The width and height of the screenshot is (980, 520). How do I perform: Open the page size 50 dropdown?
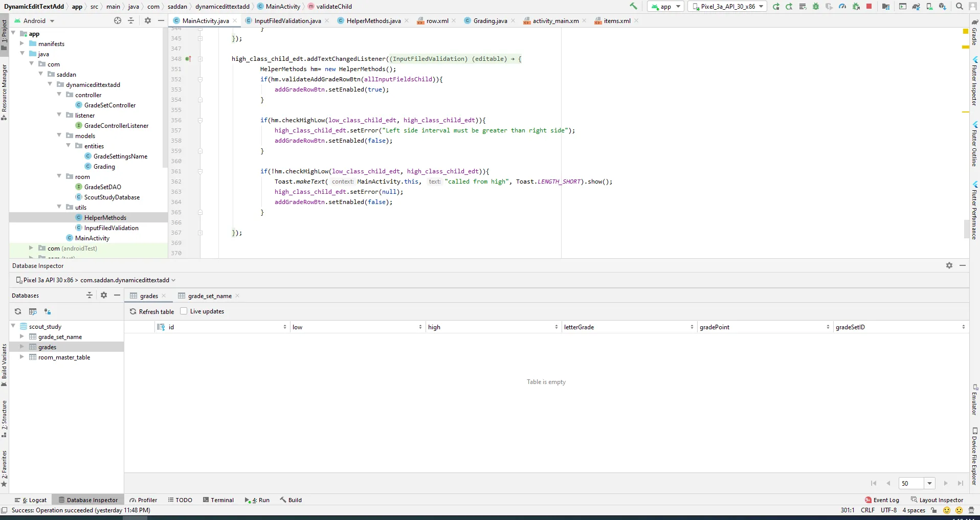pyautogui.click(x=929, y=483)
